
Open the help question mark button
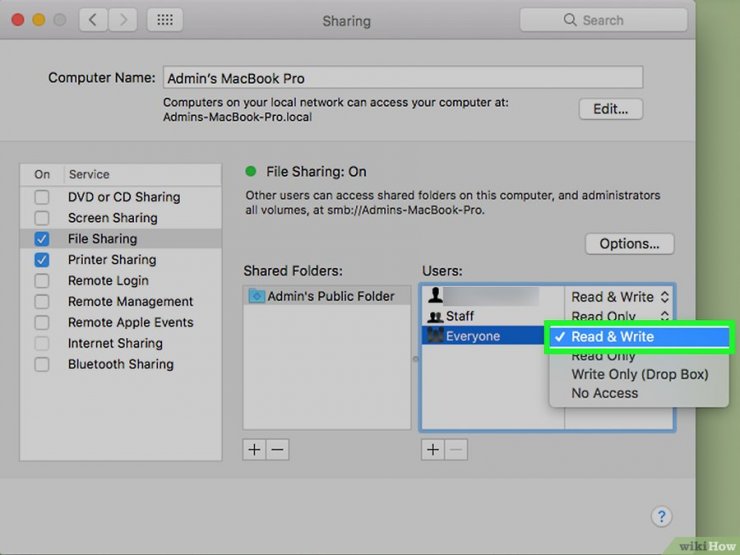(x=661, y=516)
